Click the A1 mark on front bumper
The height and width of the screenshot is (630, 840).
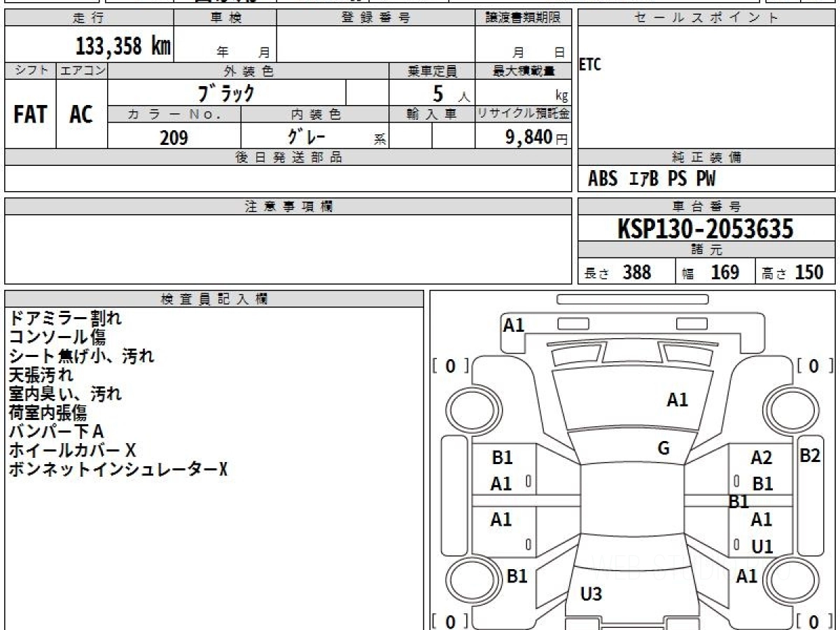[514, 325]
